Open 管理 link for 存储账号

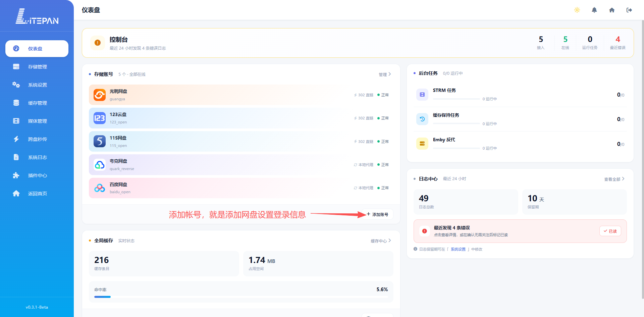[385, 74]
